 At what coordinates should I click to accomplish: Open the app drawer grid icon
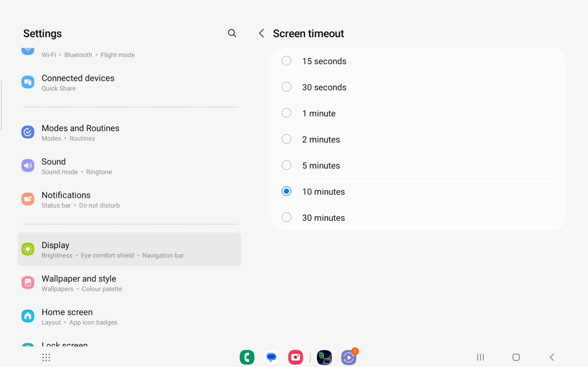click(46, 357)
